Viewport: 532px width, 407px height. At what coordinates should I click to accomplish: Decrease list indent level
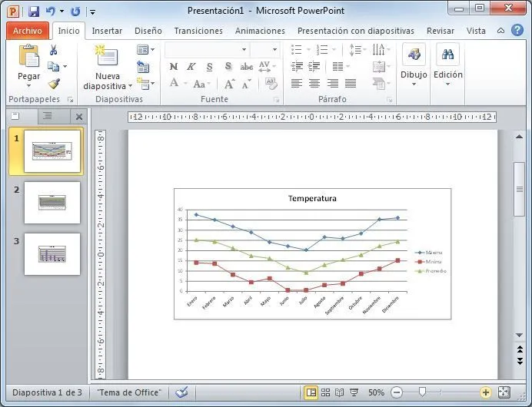(297, 66)
